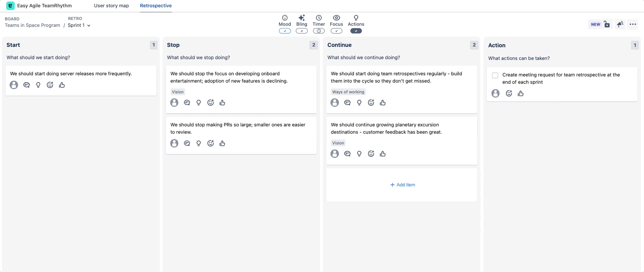Click Add Item in Continue column
The width and height of the screenshot is (644, 272).
click(402, 185)
